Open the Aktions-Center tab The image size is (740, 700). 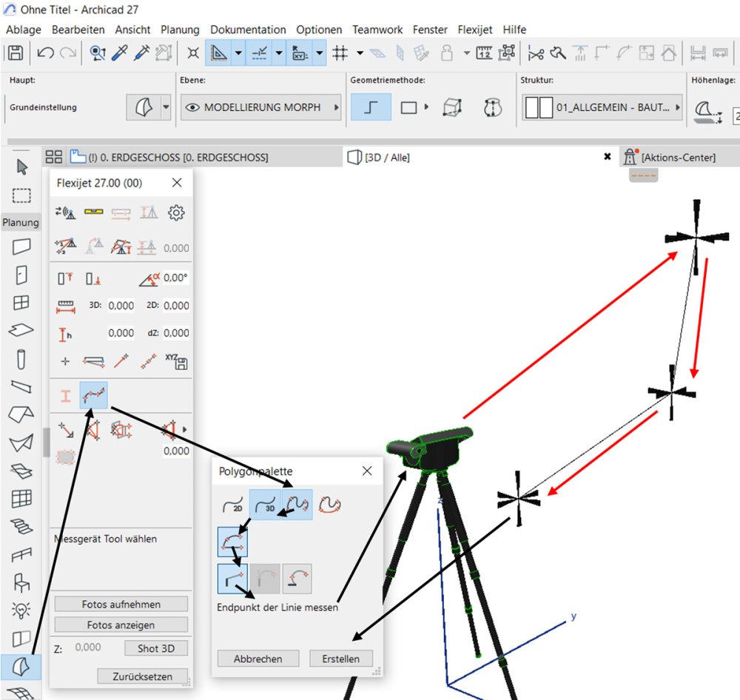point(678,157)
